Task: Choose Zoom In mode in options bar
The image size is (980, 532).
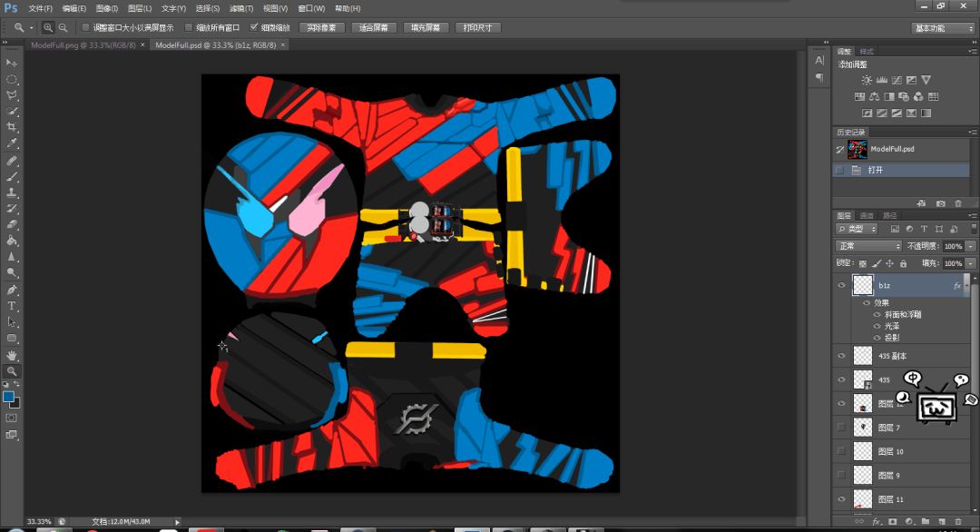Action: coord(47,27)
